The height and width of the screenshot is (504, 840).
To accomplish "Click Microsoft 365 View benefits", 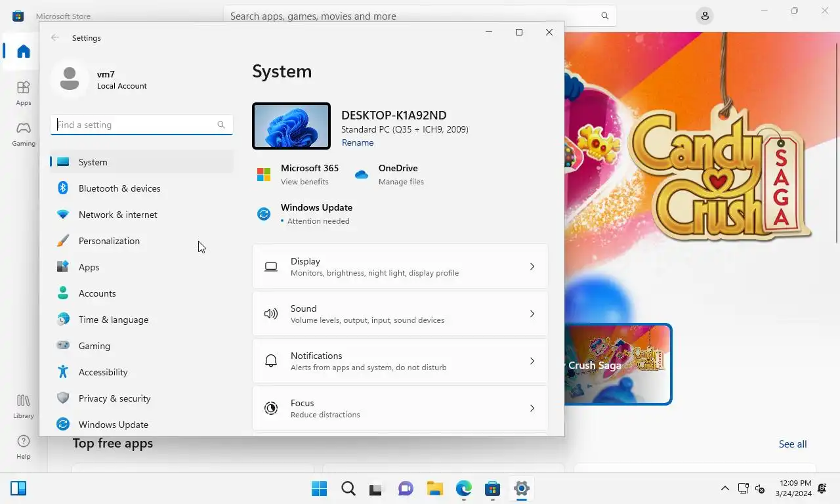I will click(x=304, y=182).
